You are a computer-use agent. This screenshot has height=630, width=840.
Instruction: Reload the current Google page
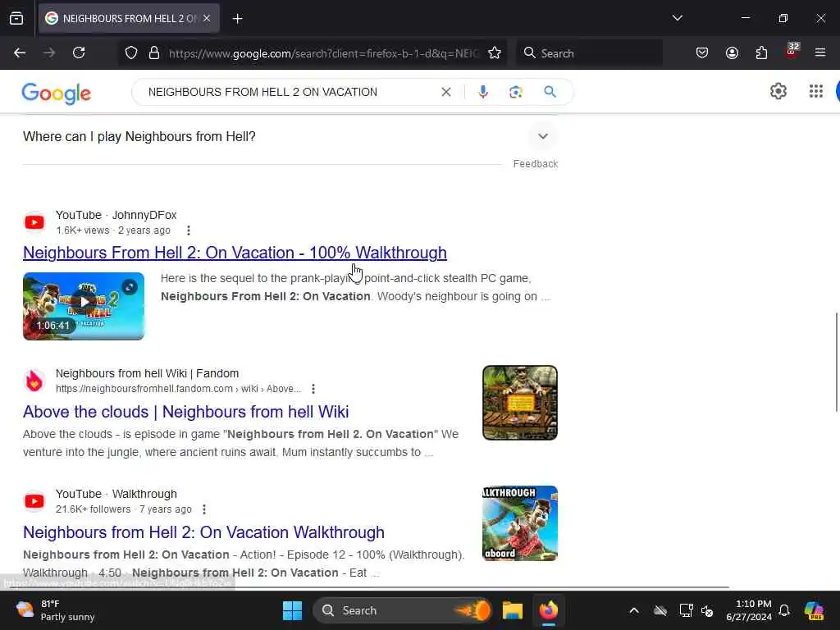point(79,52)
